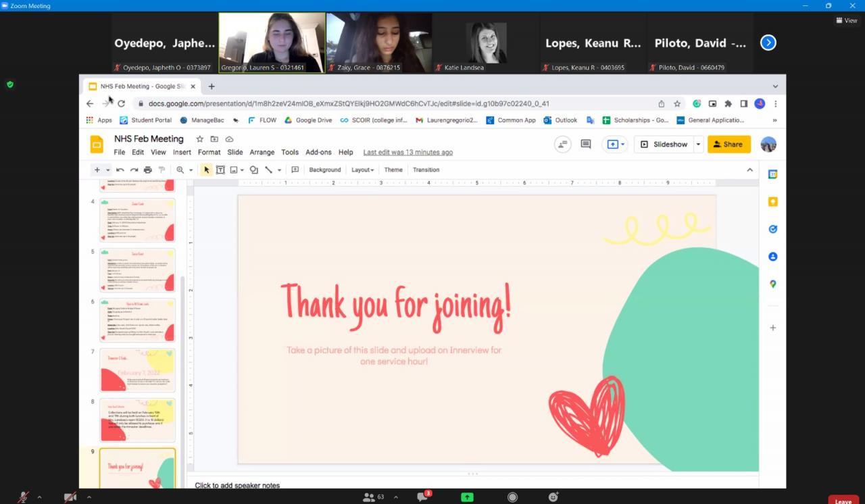Click the print icon in Slides toolbar
Viewport: 865px width, 504px height.
147,170
